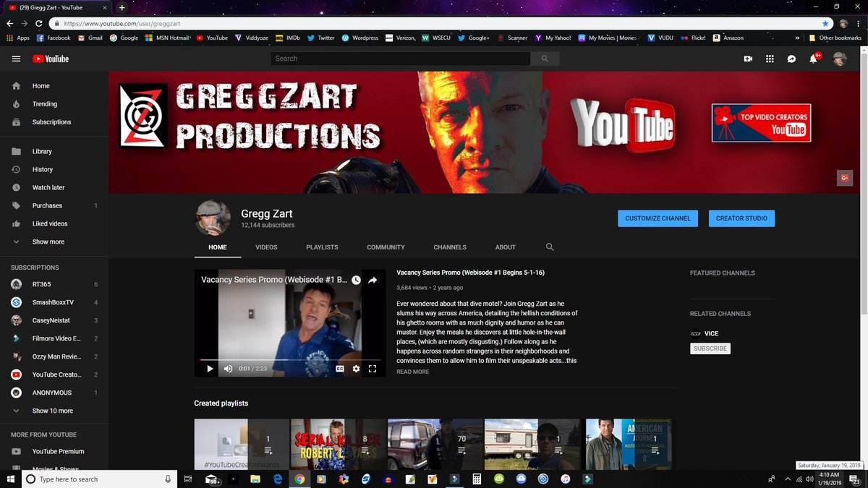
Task: Click the Google+ icon on channel banner
Action: pyautogui.click(x=845, y=178)
